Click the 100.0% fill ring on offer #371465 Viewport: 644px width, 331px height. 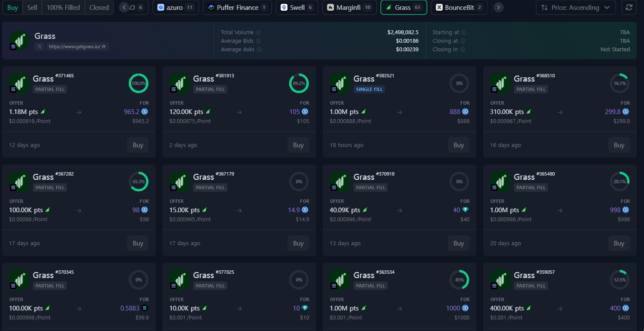pyautogui.click(x=139, y=83)
